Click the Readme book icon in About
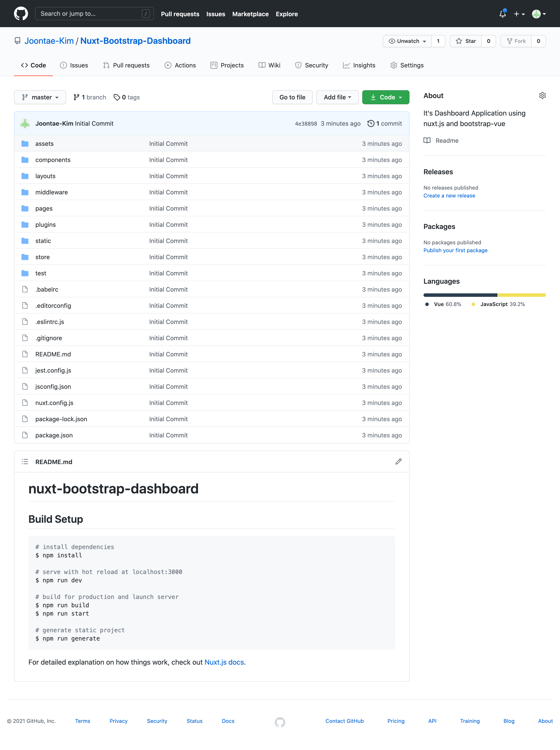Image resolution: width=560 pixels, height=750 pixels. pos(427,140)
